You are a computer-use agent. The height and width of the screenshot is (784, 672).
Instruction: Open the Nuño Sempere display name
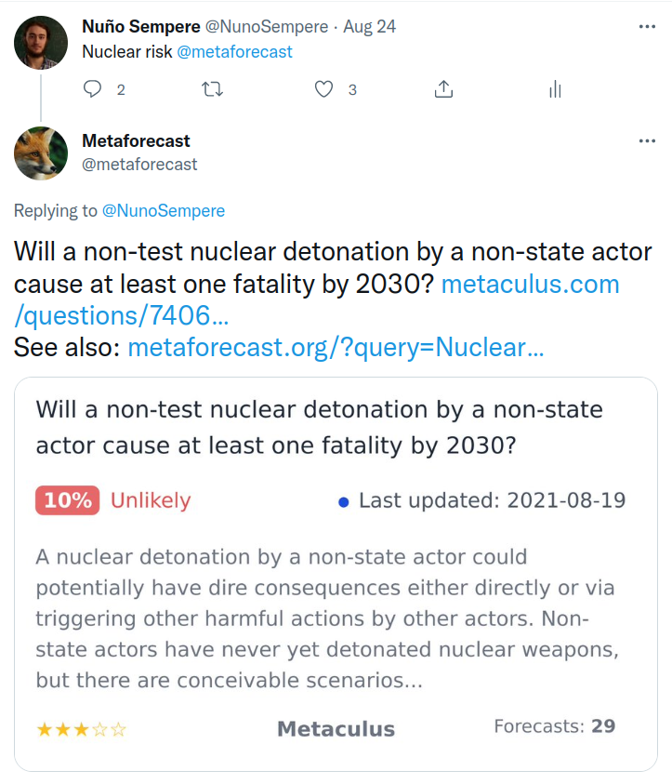coord(139,27)
